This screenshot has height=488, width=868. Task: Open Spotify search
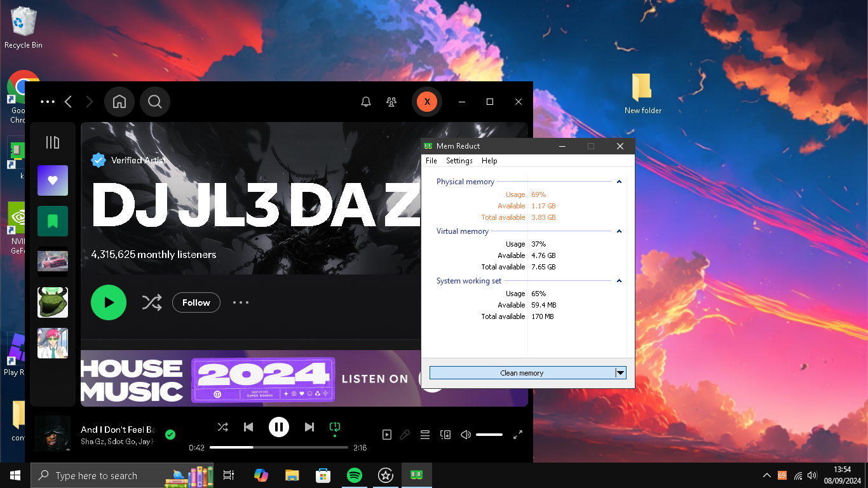[154, 102]
